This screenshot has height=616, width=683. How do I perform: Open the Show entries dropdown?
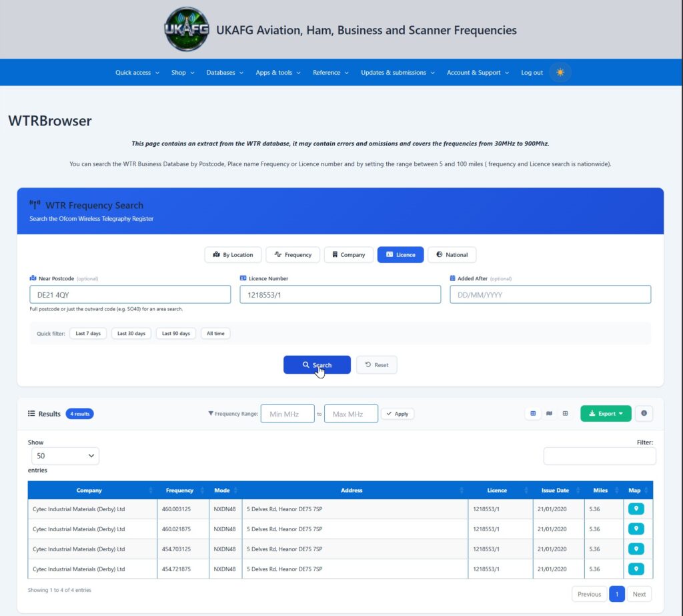(x=65, y=456)
